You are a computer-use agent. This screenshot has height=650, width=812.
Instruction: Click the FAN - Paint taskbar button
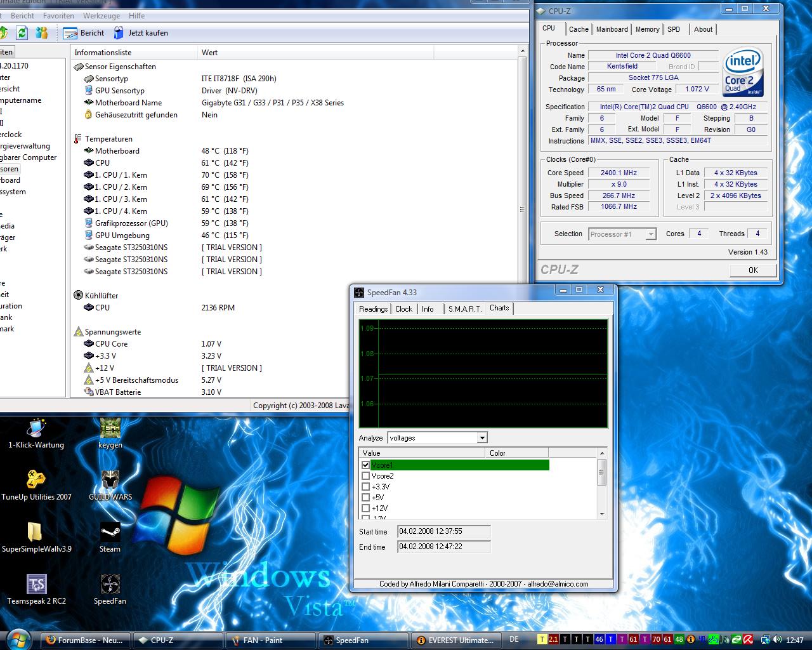tap(271, 640)
